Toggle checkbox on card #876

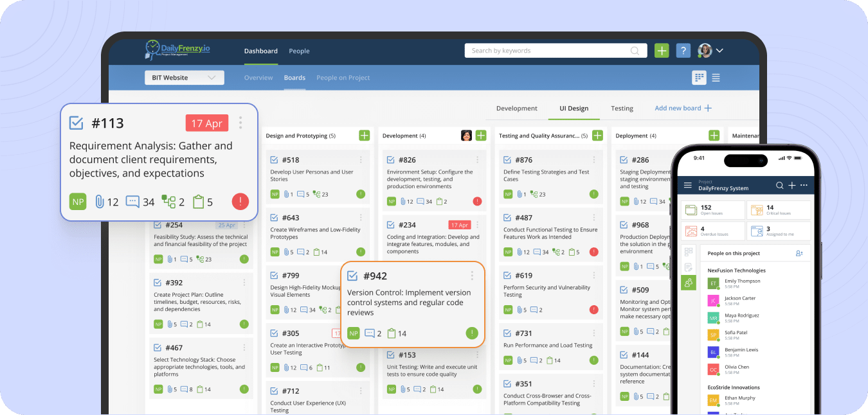[x=507, y=160]
